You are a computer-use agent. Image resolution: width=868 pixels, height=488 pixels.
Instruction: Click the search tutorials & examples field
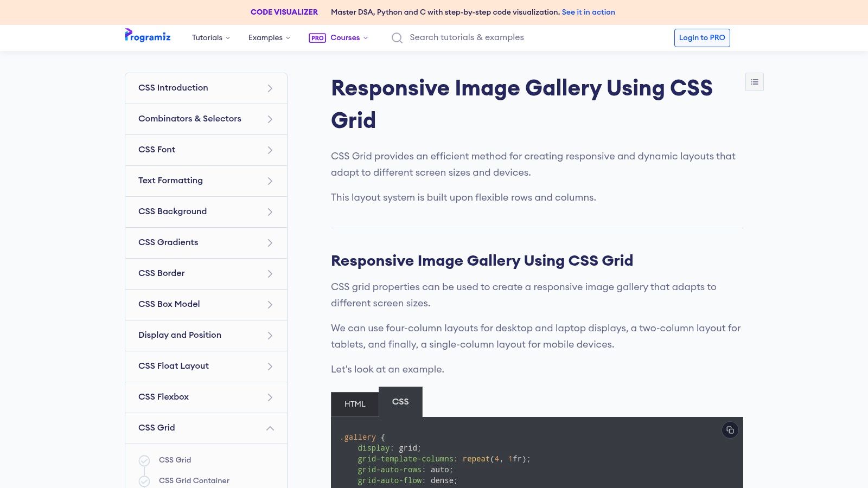[x=467, y=37]
